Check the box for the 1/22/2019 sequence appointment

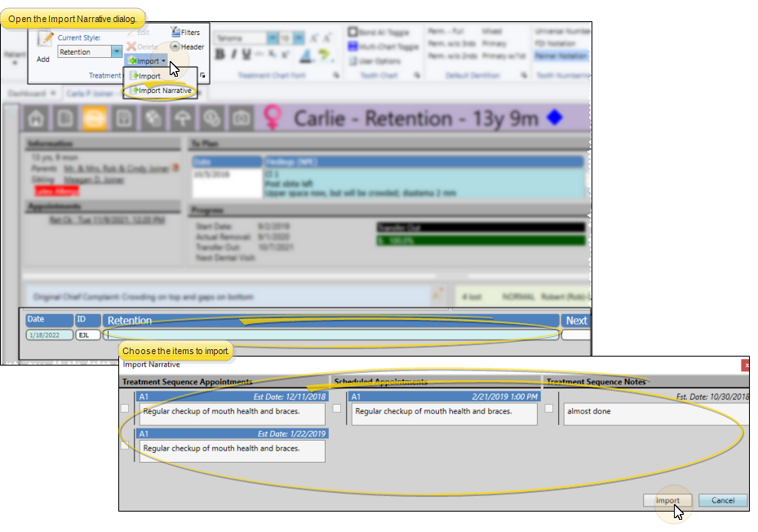point(125,446)
